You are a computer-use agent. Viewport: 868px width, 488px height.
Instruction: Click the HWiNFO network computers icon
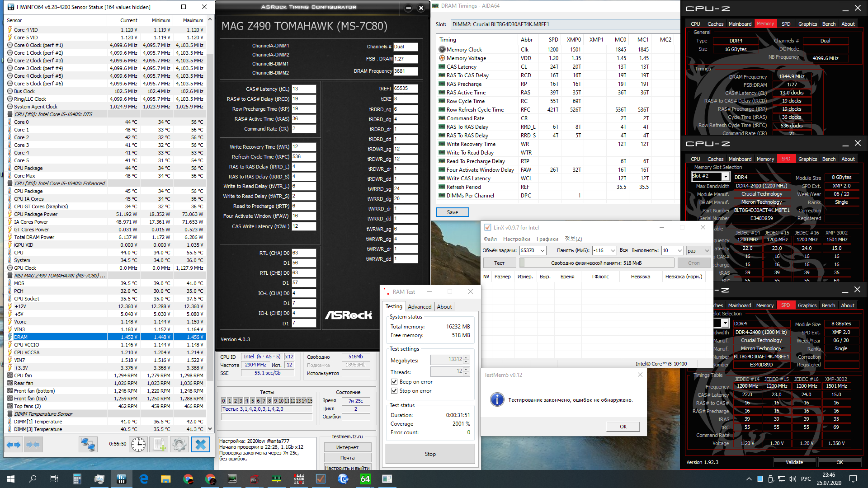88,445
